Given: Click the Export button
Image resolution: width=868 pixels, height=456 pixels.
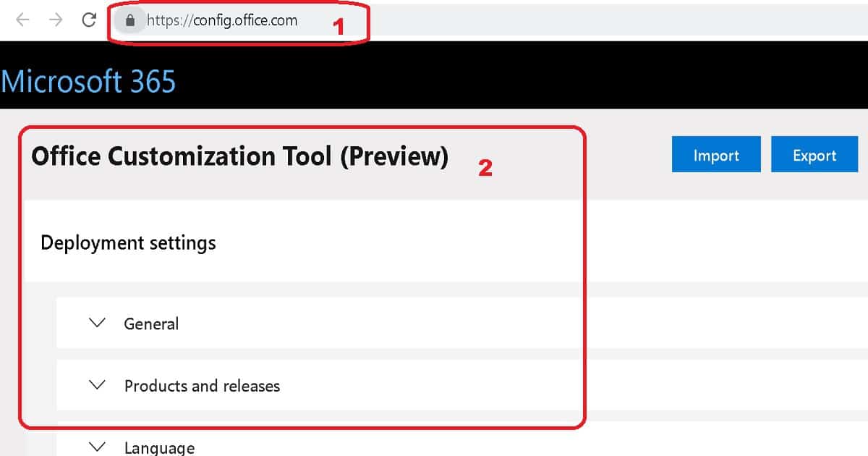Looking at the screenshot, I should [x=814, y=155].
